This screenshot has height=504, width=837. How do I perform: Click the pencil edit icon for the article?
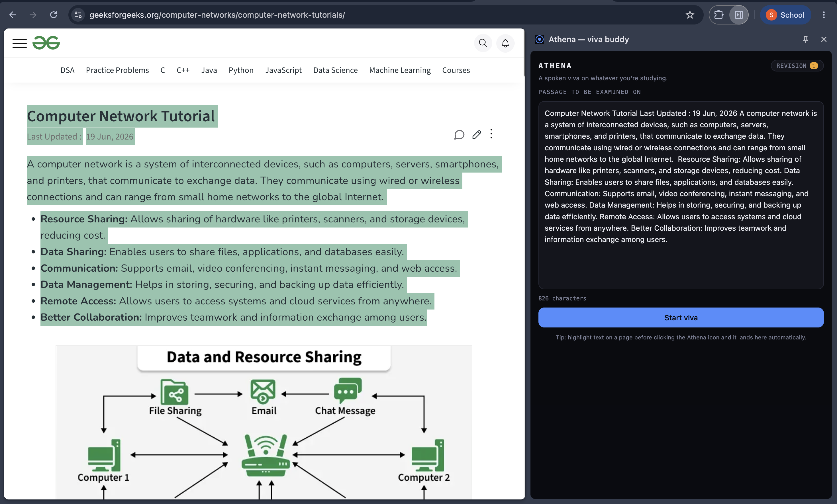[x=477, y=135]
